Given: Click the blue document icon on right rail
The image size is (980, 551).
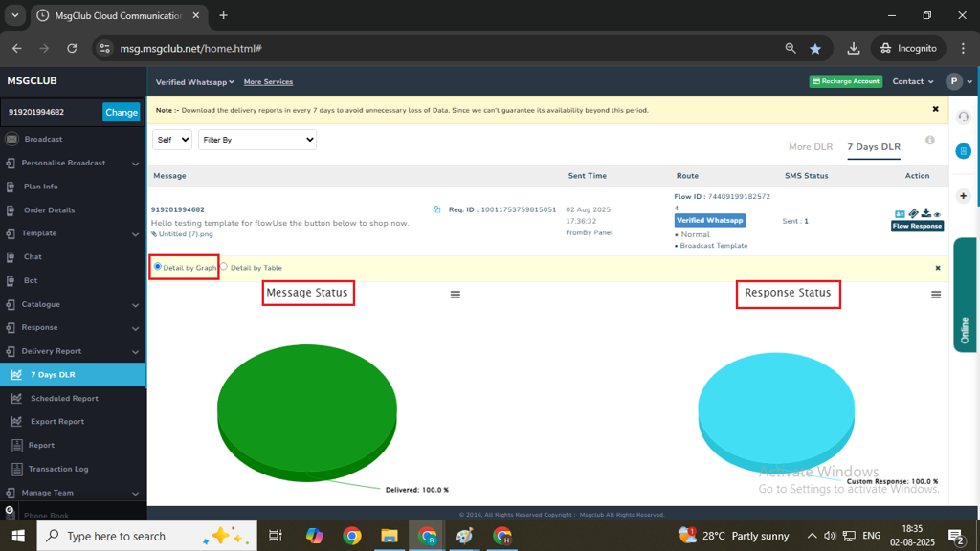Looking at the screenshot, I should coord(963,151).
